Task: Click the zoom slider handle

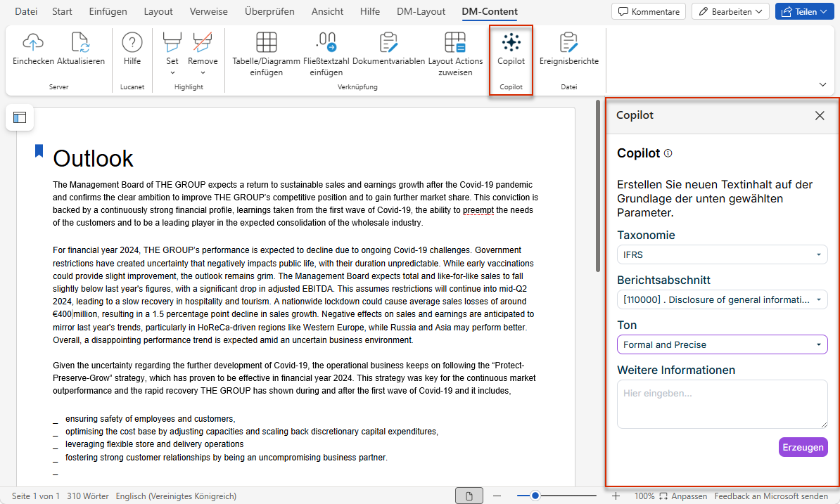Action: 535,496
